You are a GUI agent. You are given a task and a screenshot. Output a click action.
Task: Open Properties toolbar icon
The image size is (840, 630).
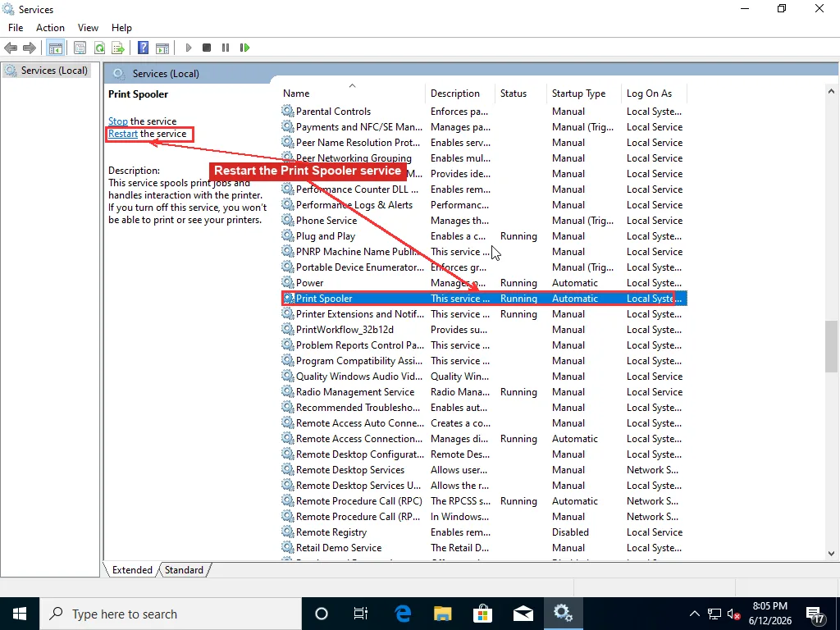(x=80, y=48)
